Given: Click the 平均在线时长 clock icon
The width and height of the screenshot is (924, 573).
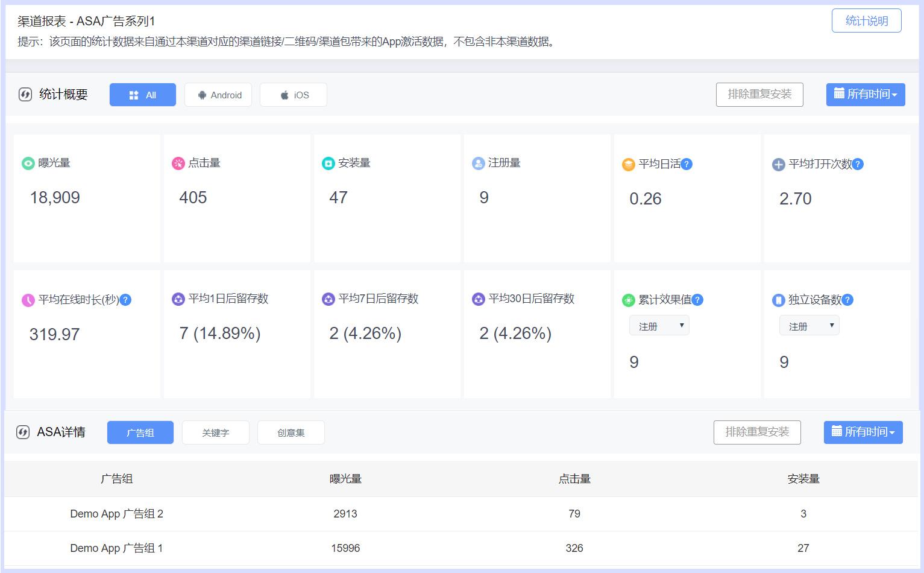Looking at the screenshot, I should click(x=27, y=299).
